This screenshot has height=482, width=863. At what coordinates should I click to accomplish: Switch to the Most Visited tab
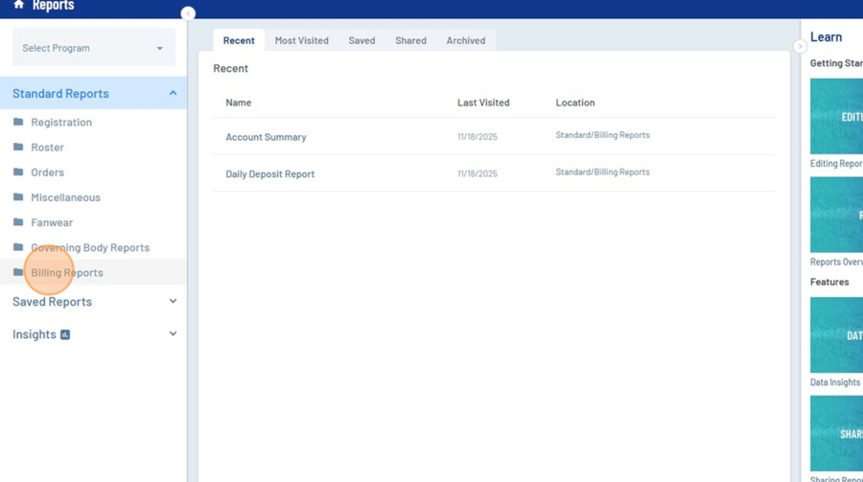pyautogui.click(x=301, y=41)
